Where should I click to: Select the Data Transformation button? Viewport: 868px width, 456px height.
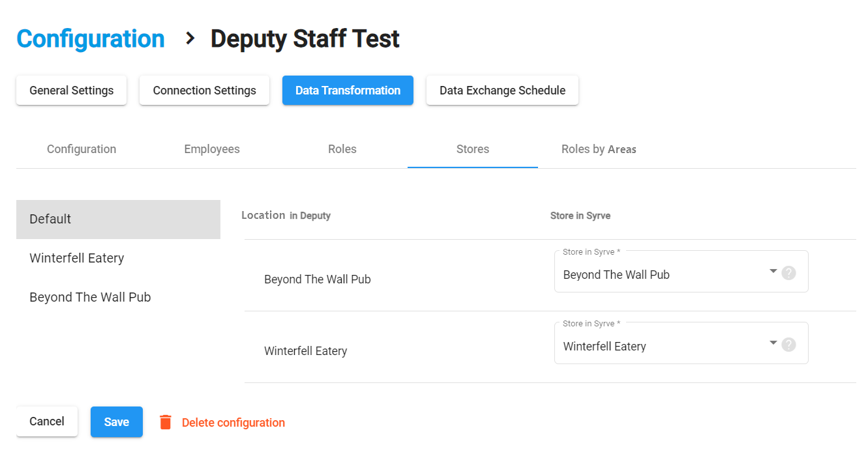tap(348, 91)
